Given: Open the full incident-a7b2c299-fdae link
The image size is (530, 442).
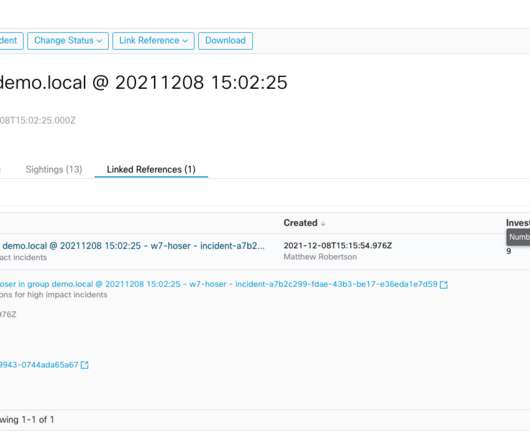Looking at the screenshot, I should coord(219,284).
